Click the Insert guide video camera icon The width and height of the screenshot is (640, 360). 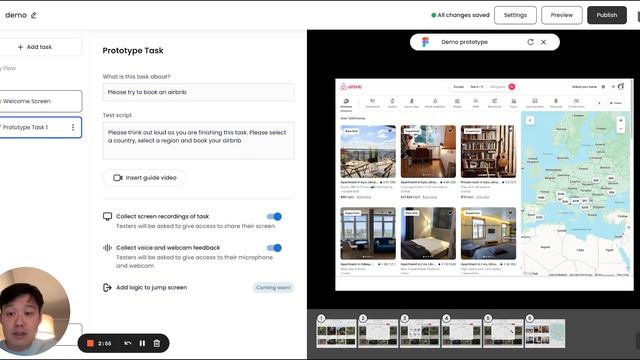(118, 178)
